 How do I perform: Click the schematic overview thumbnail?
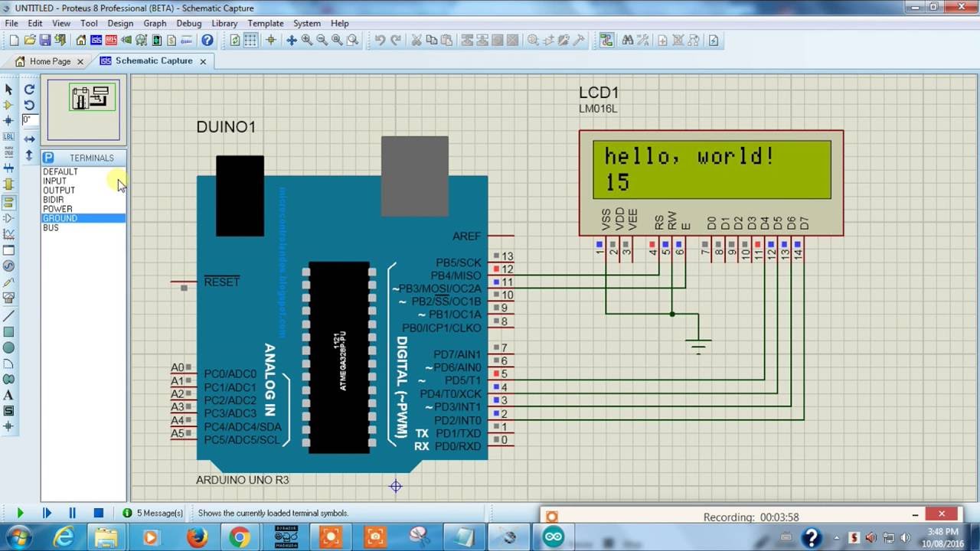coord(83,109)
